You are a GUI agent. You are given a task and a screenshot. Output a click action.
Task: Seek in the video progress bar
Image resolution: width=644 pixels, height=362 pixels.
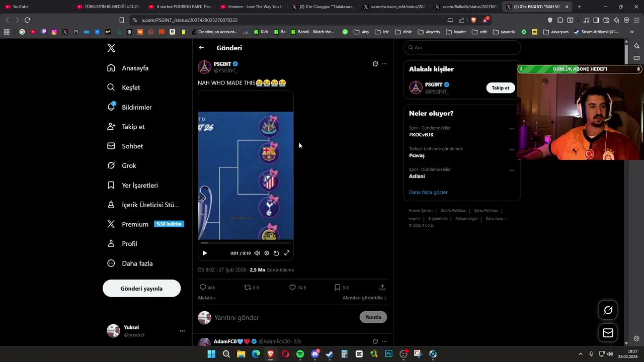click(246, 243)
